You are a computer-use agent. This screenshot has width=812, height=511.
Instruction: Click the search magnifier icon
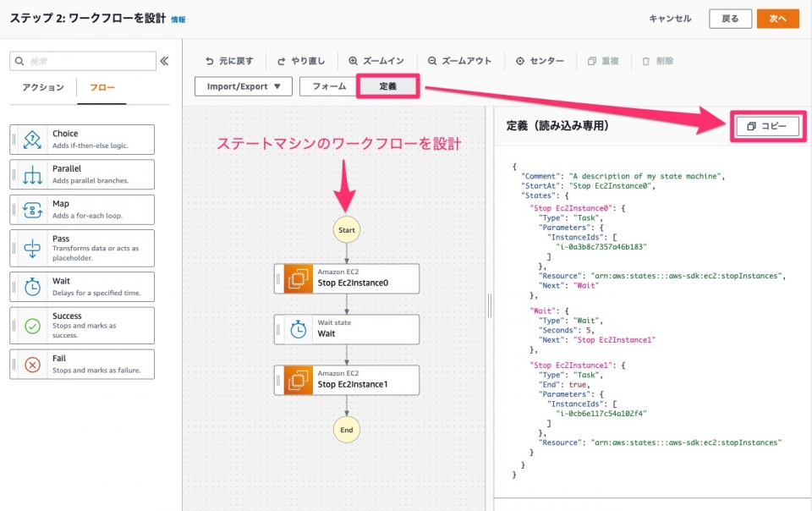(19, 61)
